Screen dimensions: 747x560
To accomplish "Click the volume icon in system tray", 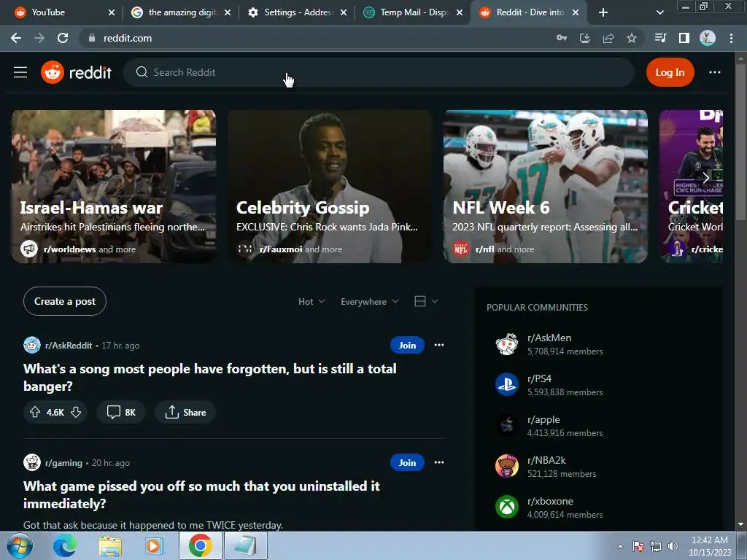I will 673,546.
